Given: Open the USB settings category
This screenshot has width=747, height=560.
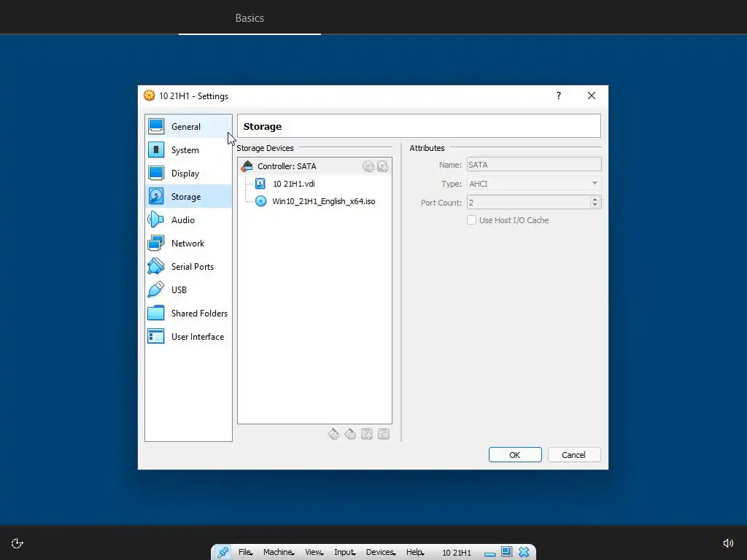Looking at the screenshot, I should point(188,290).
